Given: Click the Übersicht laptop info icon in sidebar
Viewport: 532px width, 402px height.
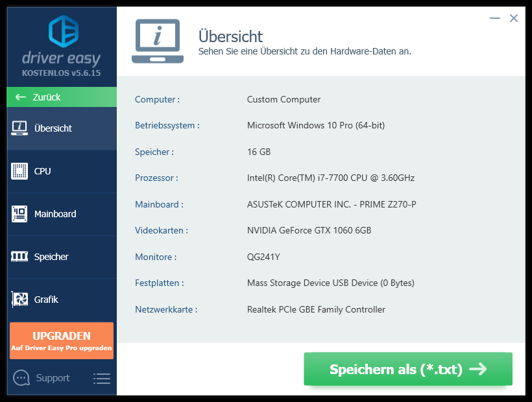Looking at the screenshot, I should [x=19, y=128].
